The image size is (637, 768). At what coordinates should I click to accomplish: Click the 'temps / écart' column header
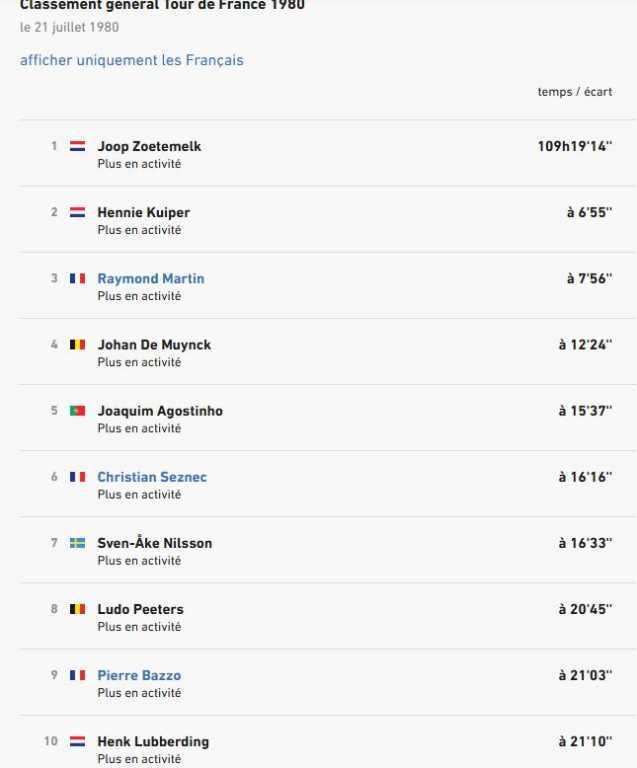[574, 91]
